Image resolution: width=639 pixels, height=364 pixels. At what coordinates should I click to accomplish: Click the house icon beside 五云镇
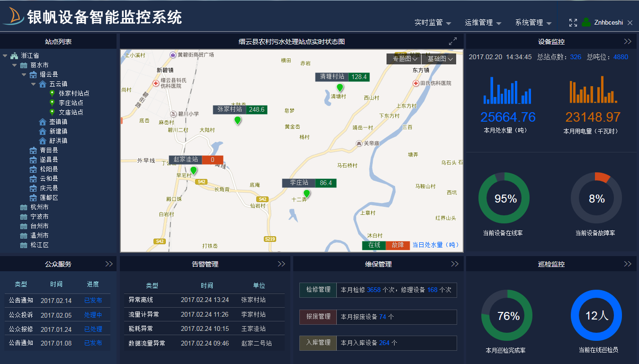[43, 84]
